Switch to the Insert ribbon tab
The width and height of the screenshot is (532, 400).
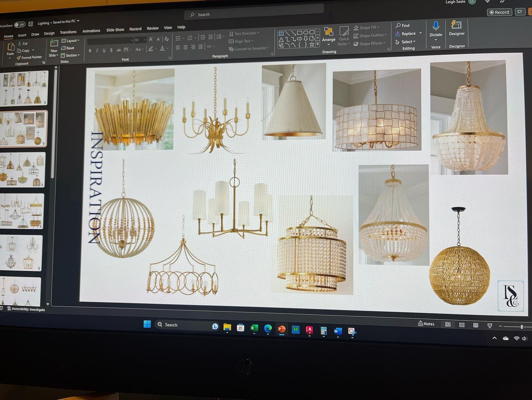click(22, 35)
